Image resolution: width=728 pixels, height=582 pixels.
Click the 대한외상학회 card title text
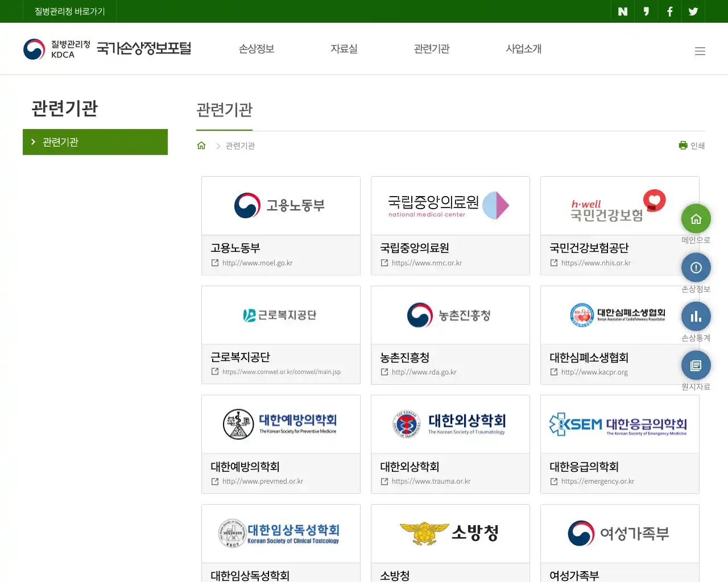409,467
